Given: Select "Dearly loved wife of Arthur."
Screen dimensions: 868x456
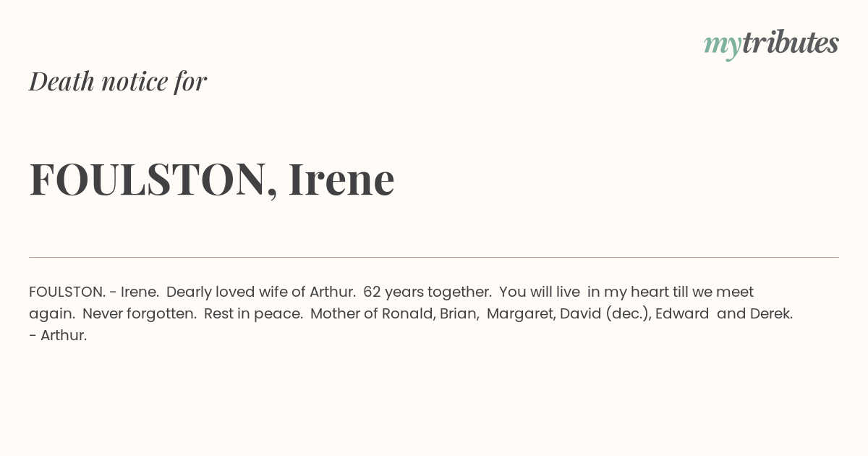Looking at the screenshot, I should (261, 292).
